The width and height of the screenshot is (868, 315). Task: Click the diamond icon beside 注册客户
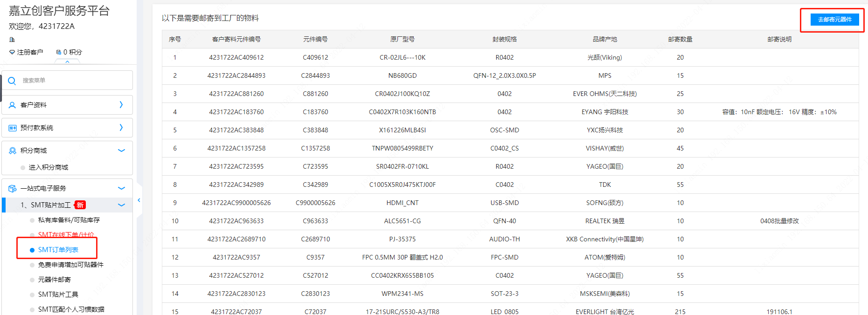(x=12, y=52)
